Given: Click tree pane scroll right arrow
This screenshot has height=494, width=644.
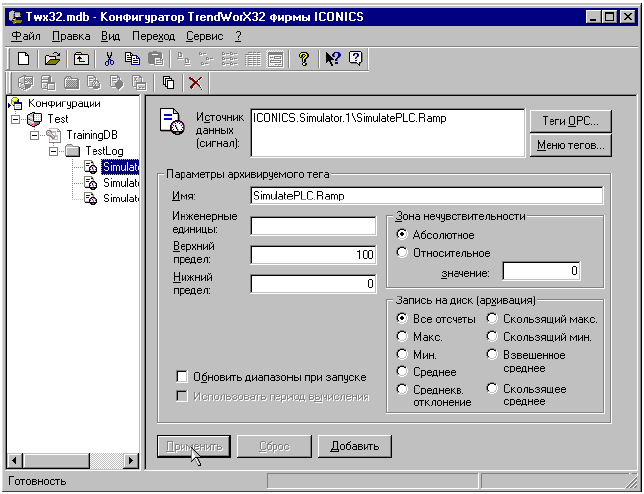Looking at the screenshot, I should click(x=131, y=460).
